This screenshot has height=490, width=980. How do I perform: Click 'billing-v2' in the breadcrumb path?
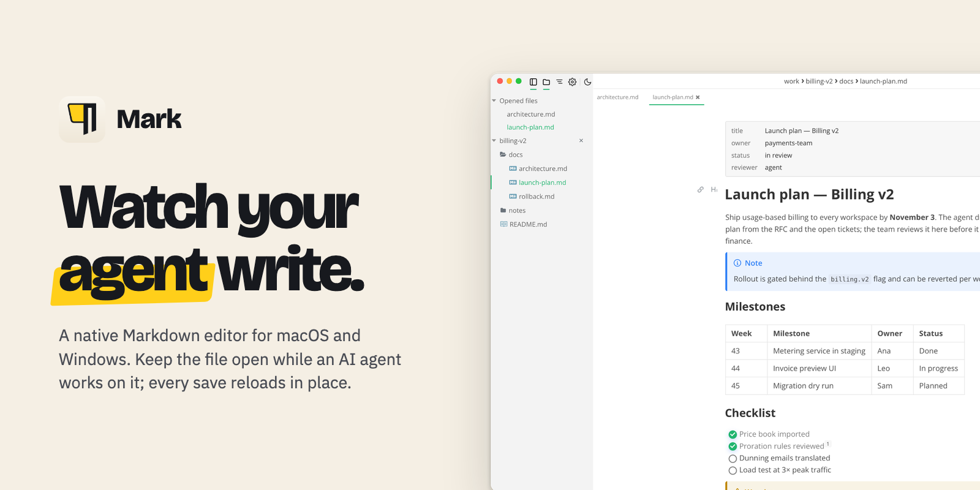(819, 81)
